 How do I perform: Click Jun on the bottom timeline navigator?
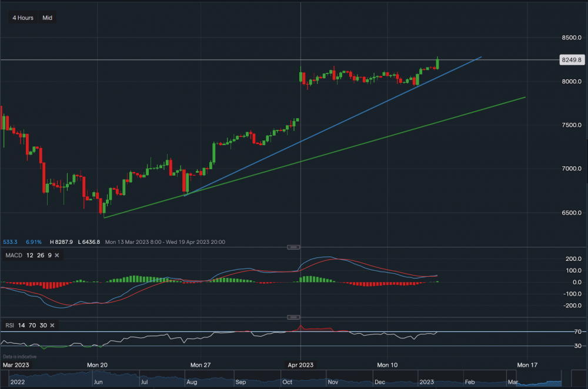point(99,381)
